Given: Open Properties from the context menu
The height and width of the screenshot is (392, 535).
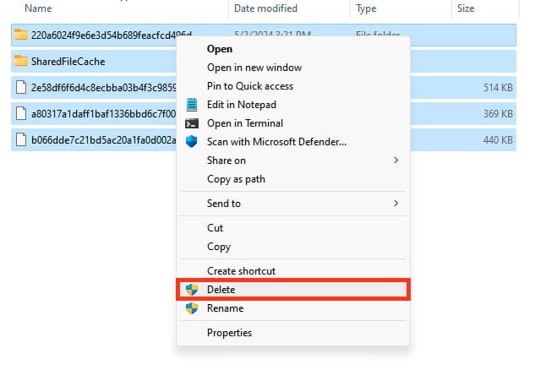Looking at the screenshot, I should point(229,333).
